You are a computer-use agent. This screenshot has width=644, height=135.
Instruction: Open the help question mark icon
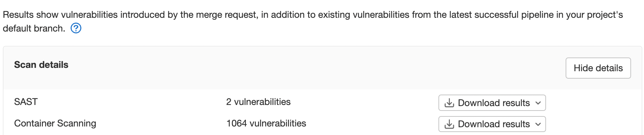click(76, 28)
